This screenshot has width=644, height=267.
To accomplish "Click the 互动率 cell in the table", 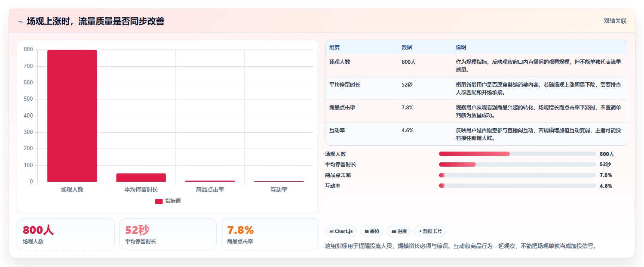I will coord(337,130).
